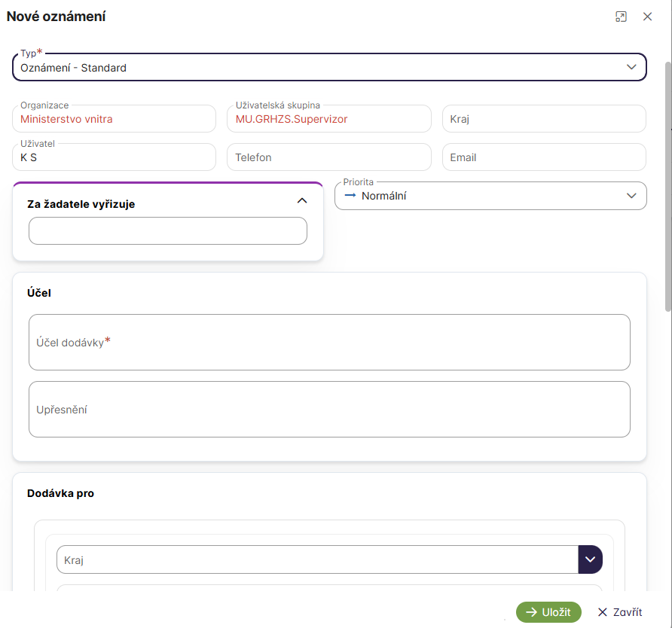Click the Organizace field
672x628 pixels.
(x=114, y=119)
